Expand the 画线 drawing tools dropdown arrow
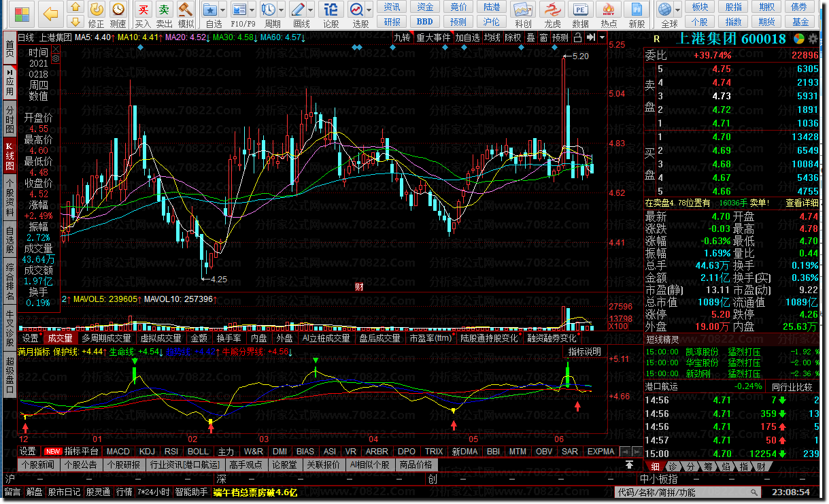This screenshot has width=829, height=504. (x=310, y=10)
